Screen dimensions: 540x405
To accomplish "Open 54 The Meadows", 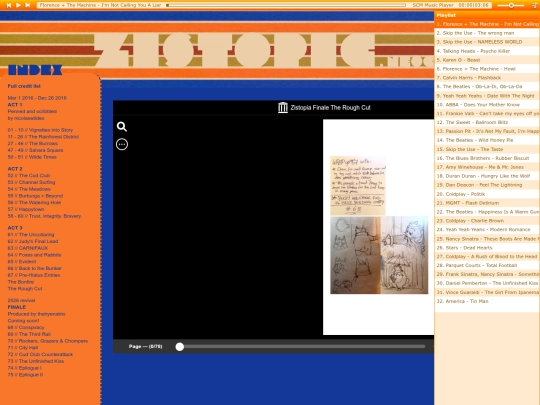I will point(29,189).
